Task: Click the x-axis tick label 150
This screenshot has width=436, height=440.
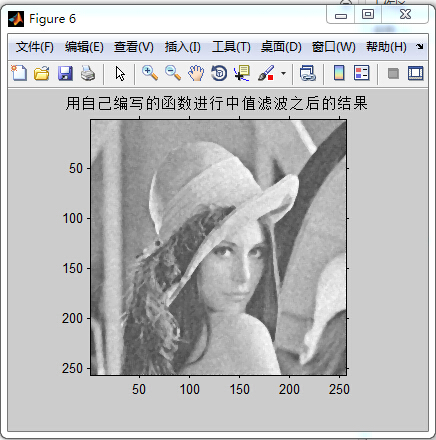Action: tap(239, 389)
